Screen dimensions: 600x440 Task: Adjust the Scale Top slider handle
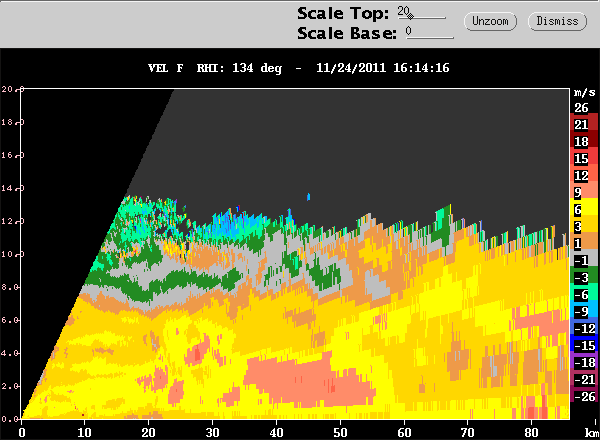pos(410,16)
